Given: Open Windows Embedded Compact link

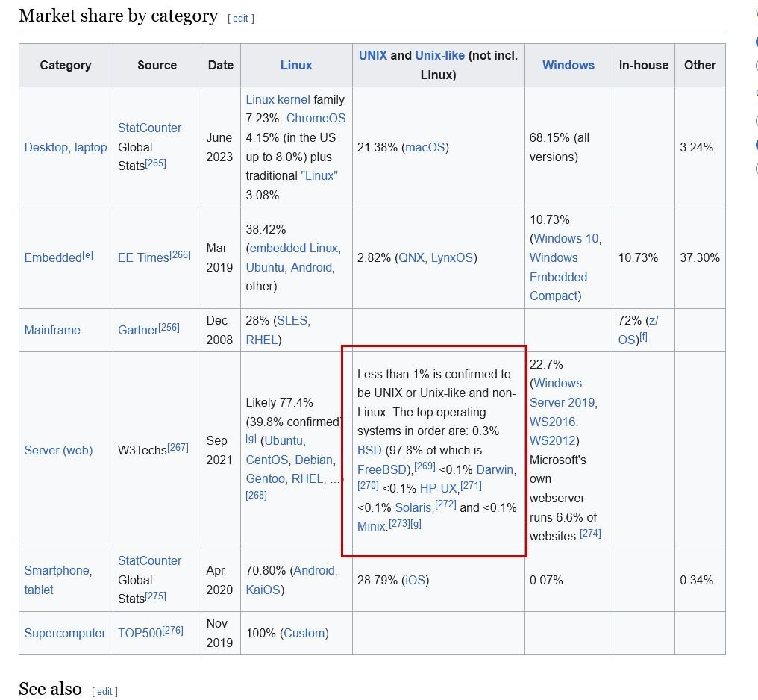Looking at the screenshot, I should 558,277.
